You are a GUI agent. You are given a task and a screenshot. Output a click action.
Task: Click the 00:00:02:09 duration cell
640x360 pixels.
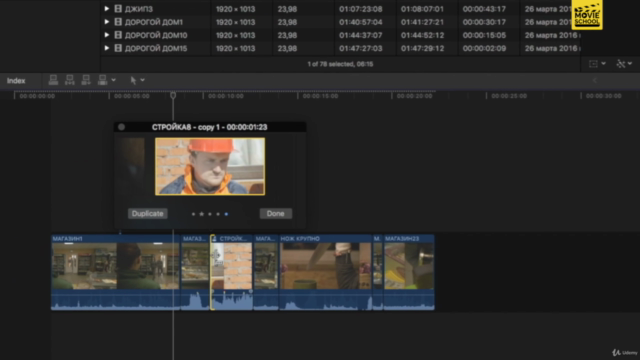(x=484, y=48)
